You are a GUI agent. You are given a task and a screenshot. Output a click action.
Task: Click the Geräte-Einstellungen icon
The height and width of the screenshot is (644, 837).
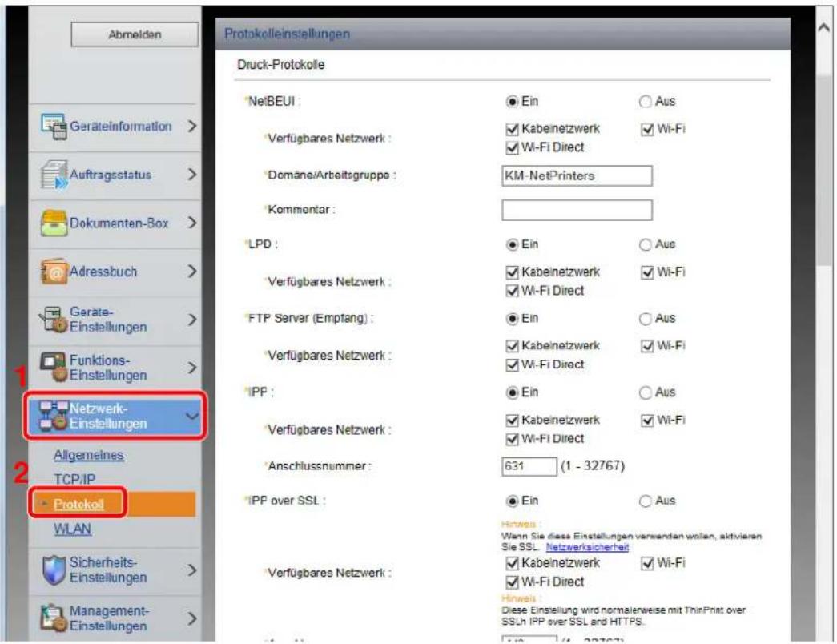pos(54,320)
